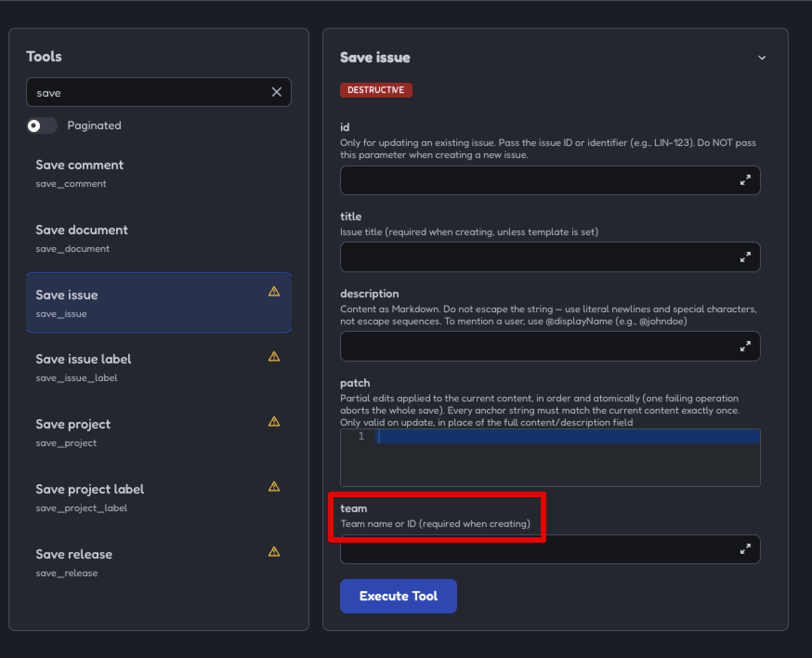Expand the title field editor
Image resolution: width=812 pixels, height=658 pixels.
[746, 257]
